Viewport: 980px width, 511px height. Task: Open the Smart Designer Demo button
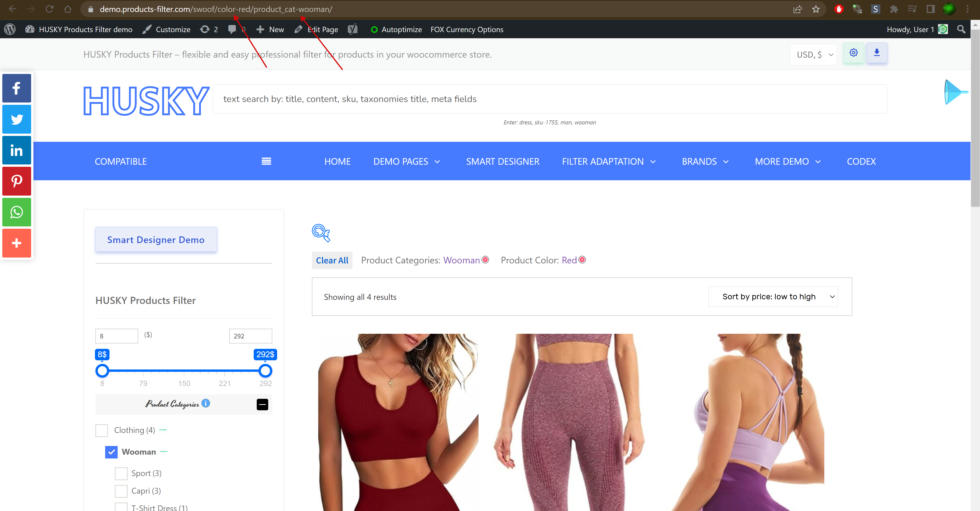click(x=156, y=239)
